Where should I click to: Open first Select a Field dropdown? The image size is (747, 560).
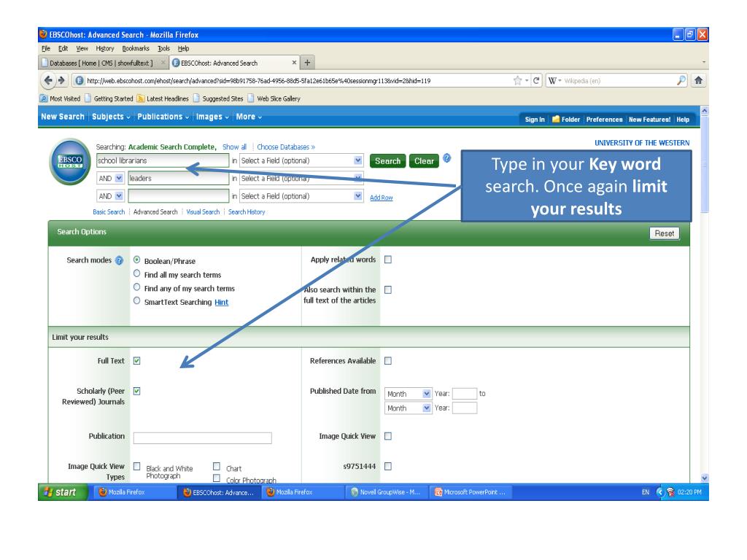tap(301, 161)
